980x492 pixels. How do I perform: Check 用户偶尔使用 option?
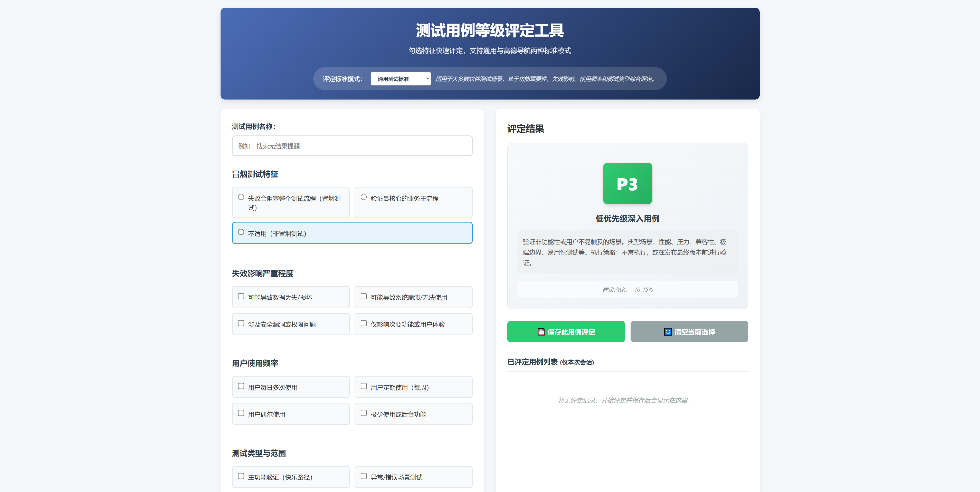(241, 413)
